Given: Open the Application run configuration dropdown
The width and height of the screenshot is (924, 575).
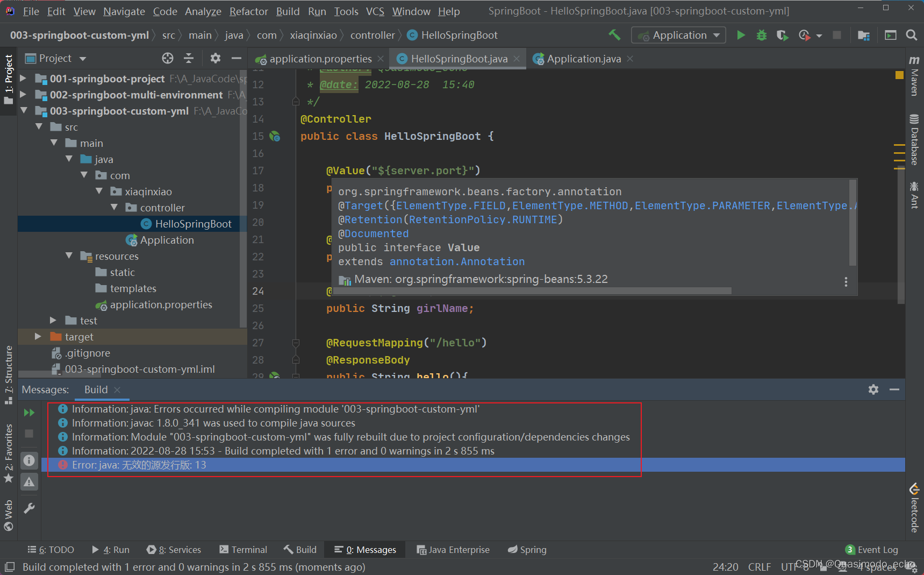Looking at the screenshot, I should 679,35.
